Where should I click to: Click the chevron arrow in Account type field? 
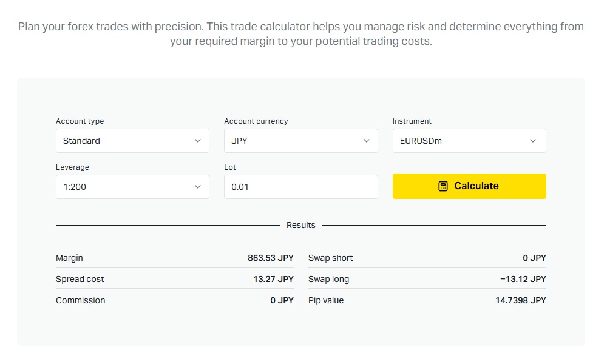[198, 141]
